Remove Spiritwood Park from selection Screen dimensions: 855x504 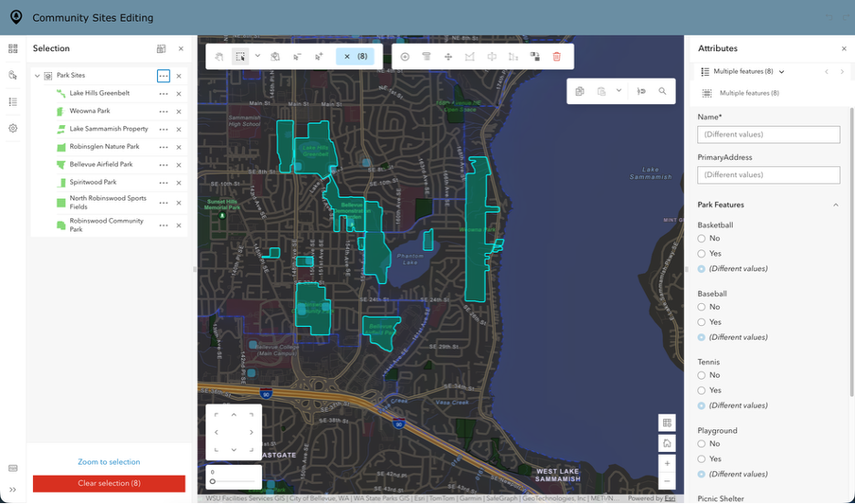click(x=179, y=184)
